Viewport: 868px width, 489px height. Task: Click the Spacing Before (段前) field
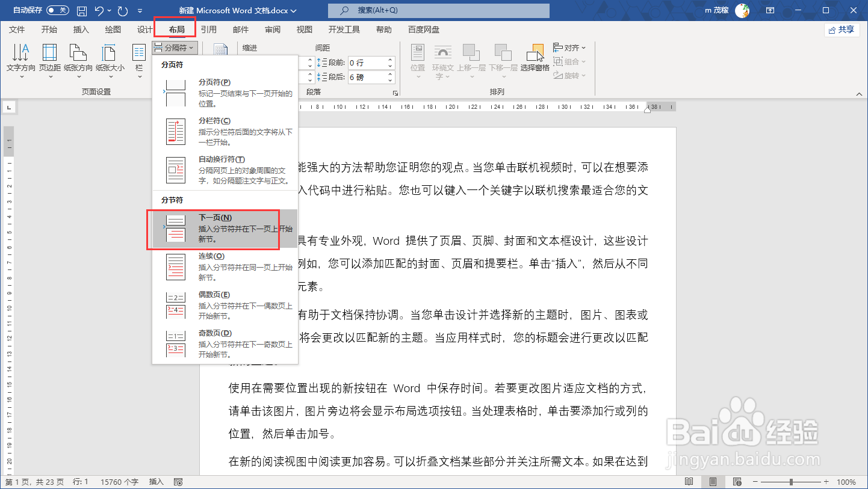(371, 63)
